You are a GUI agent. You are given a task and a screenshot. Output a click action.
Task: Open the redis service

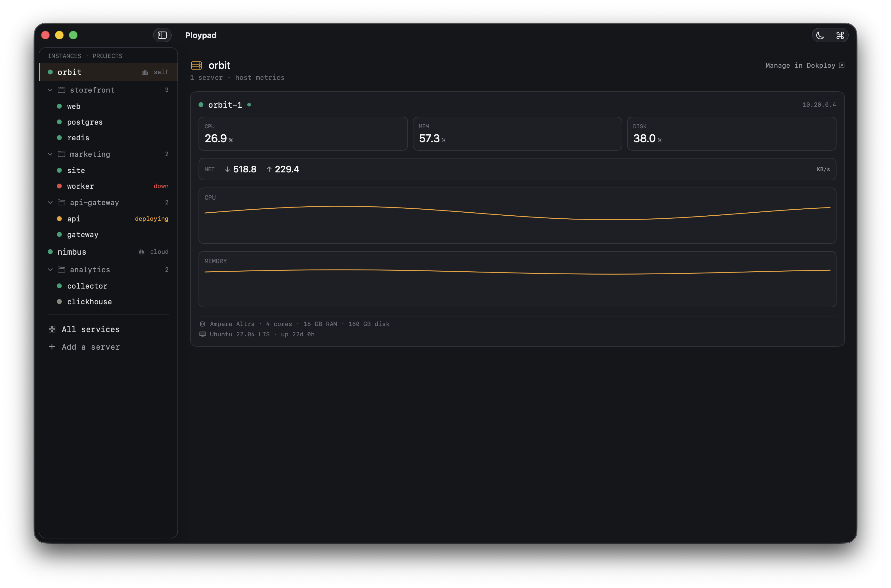click(x=108, y=138)
